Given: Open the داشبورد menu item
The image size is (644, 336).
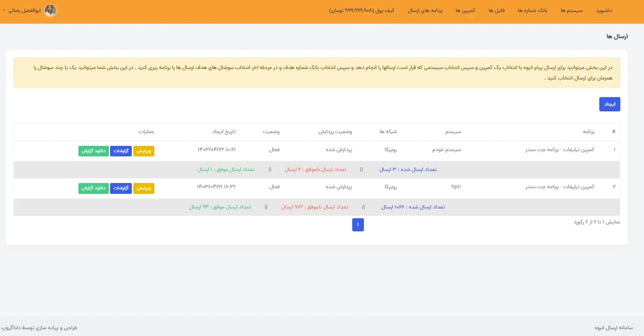Looking at the screenshot, I should coord(604,10).
